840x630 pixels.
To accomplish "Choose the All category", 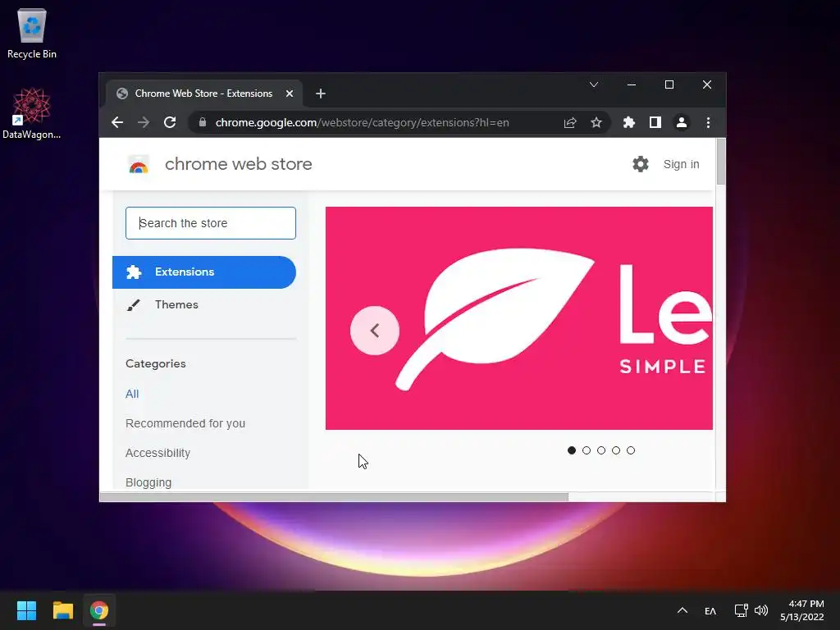I will click(x=132, y=394).
